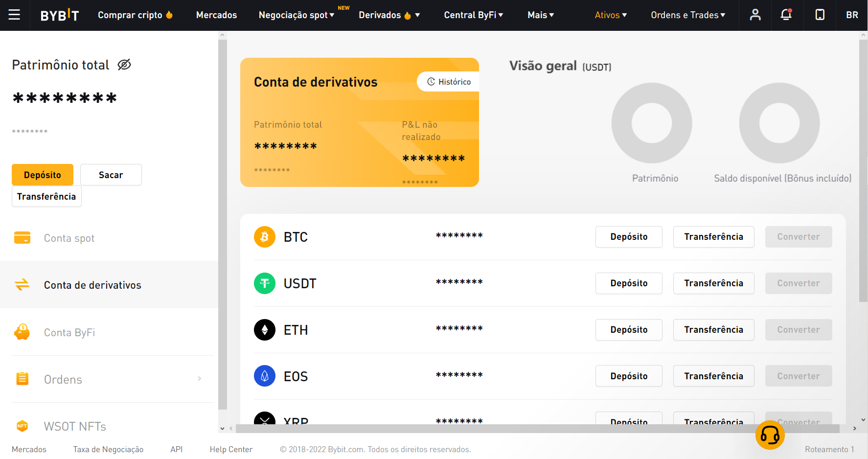The height and width of the screenshot is (459, 868).
Task: Click the Conta spot wallet icon
Action: [22, 238]
